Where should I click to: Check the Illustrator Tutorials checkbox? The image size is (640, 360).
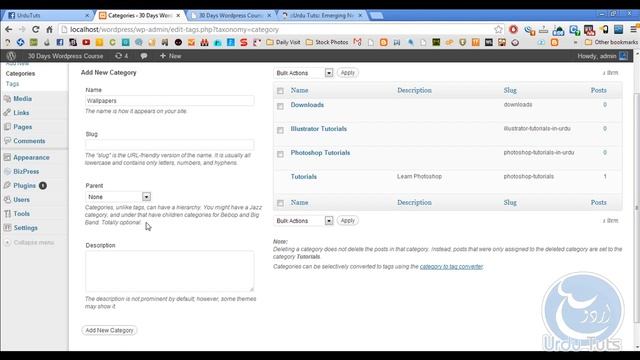tap(280, 130)
